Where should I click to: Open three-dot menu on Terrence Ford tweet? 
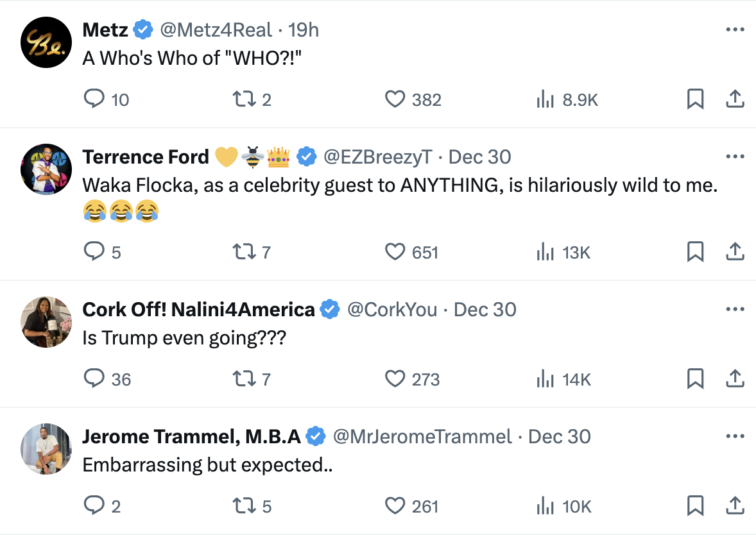click(735, 156)
